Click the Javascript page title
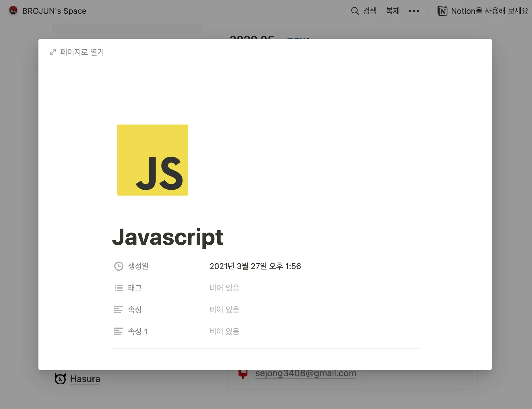 (x=168, y=237)
